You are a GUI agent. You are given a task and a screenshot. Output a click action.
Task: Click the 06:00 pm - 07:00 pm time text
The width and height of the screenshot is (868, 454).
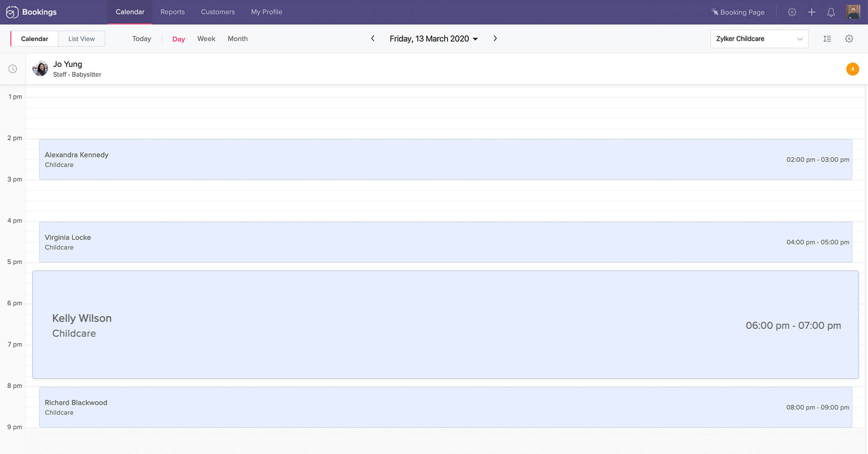[x=793, y=325]
